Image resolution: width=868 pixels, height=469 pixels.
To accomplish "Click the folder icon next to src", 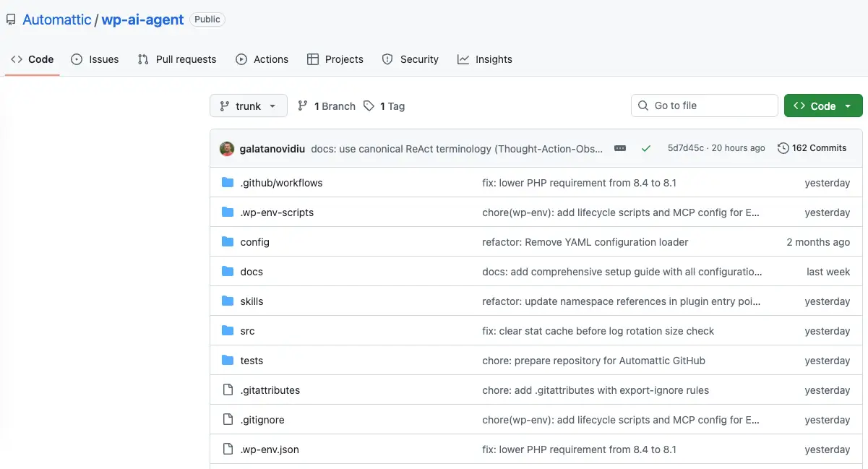I will [x=228, y=330].
